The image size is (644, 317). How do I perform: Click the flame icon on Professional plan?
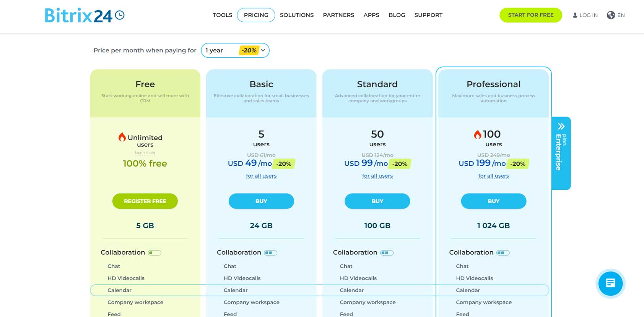click(477, 134)
